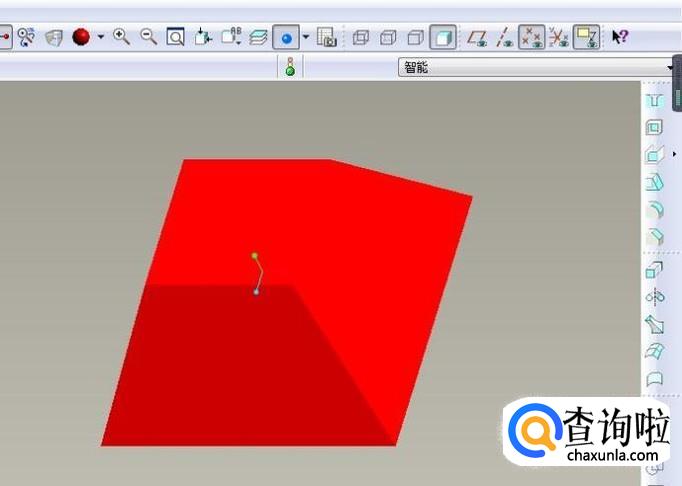Select the Rib tool in the right toolbar
The image size is (682, 486).
(655, 154)
